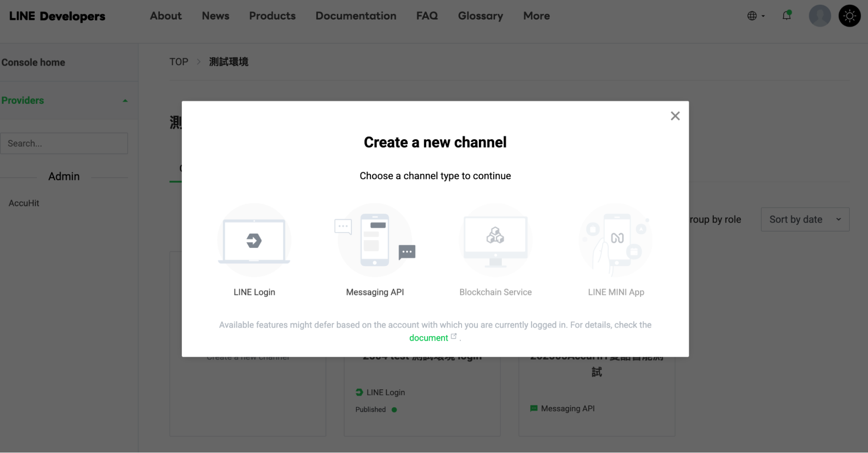Click the TOP breadcrumb link
Screen dimensions: 868x453
[x=178, y=62]
